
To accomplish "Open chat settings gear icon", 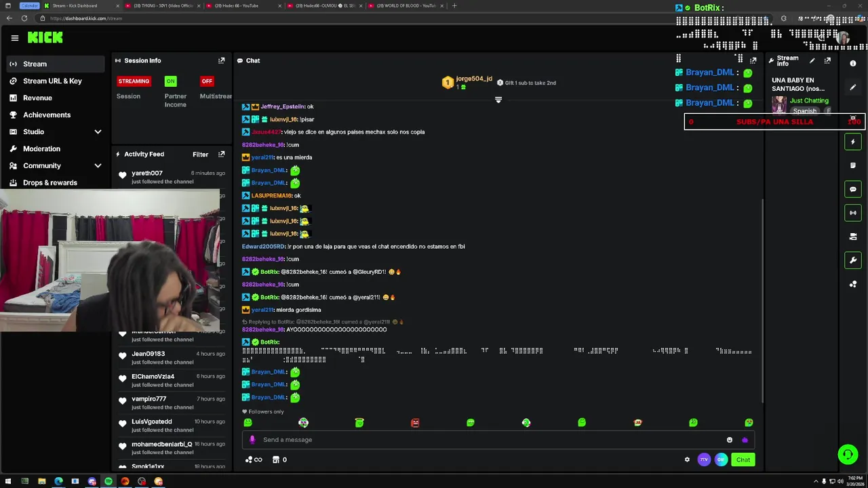I will pyautogui.click(x=687, y=460).
